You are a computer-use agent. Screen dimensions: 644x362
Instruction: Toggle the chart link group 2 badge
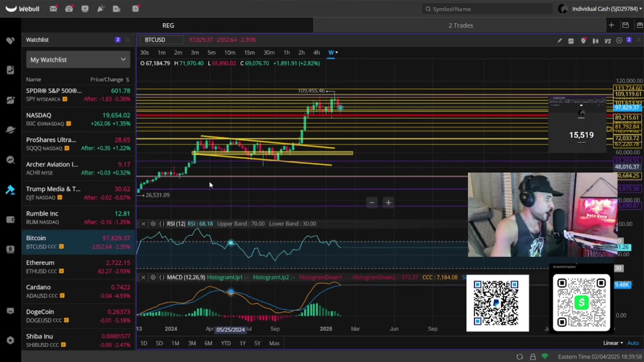[x=629, y=40]
